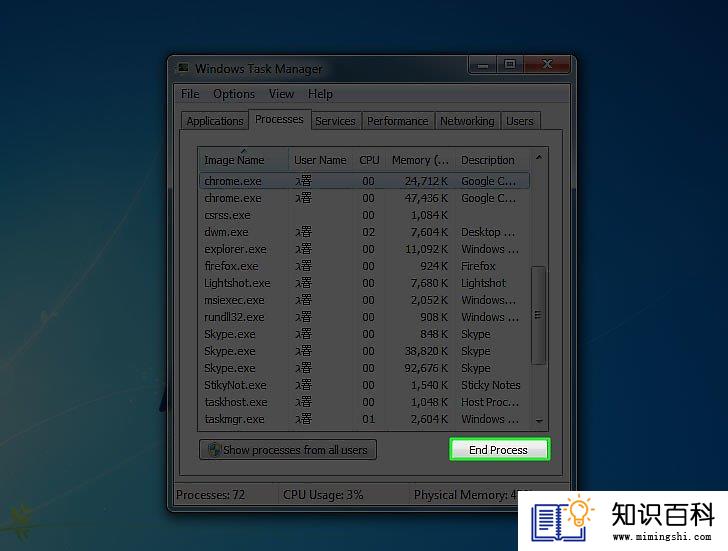Screen dimensions: 728x551
Task: Select Skype.exe row with 92,676 K
Action: point(364,368)
